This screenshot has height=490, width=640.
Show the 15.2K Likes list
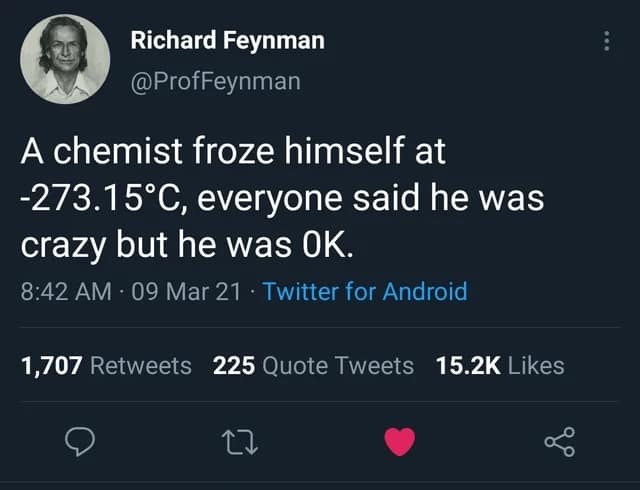tap(500, 366)
